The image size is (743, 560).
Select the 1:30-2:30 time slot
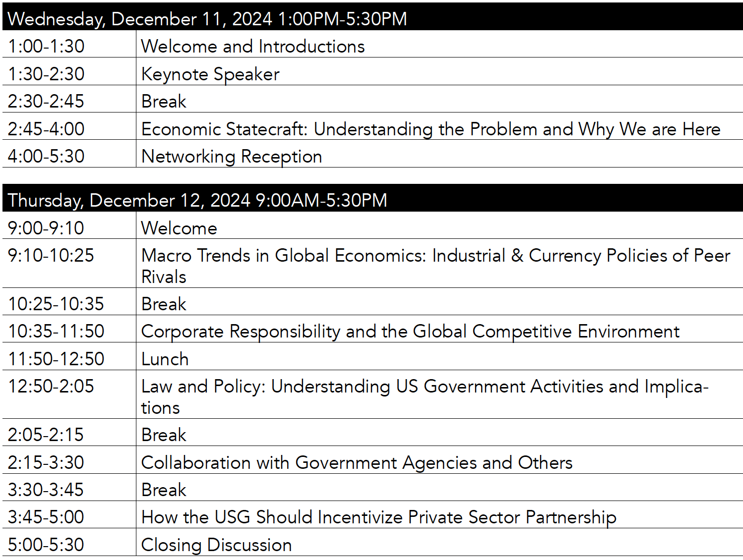46,74
